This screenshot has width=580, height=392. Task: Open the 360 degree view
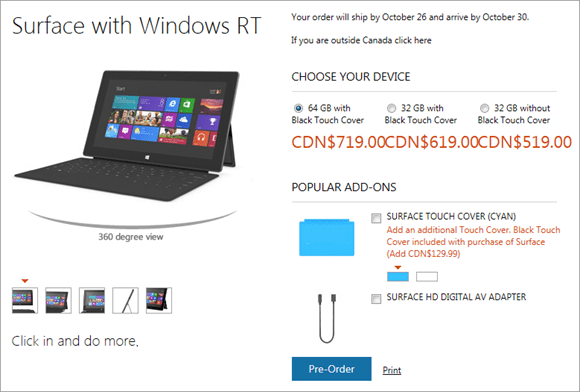(x=131, y=237)
